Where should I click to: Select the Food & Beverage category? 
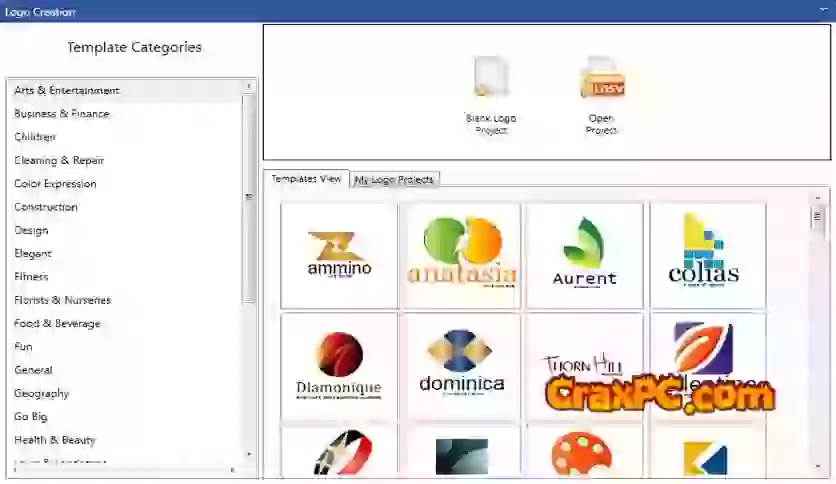point(57,324)
